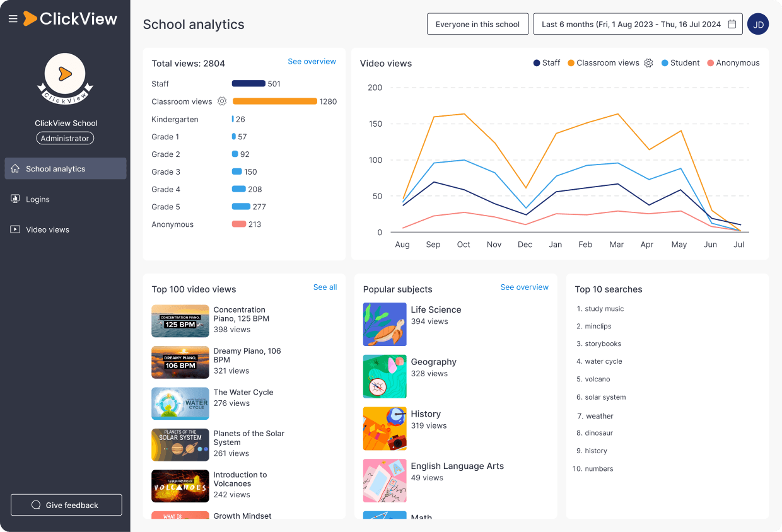Click the Anonymous views pink bar
The image size is (782, 532).
point(238,224)
